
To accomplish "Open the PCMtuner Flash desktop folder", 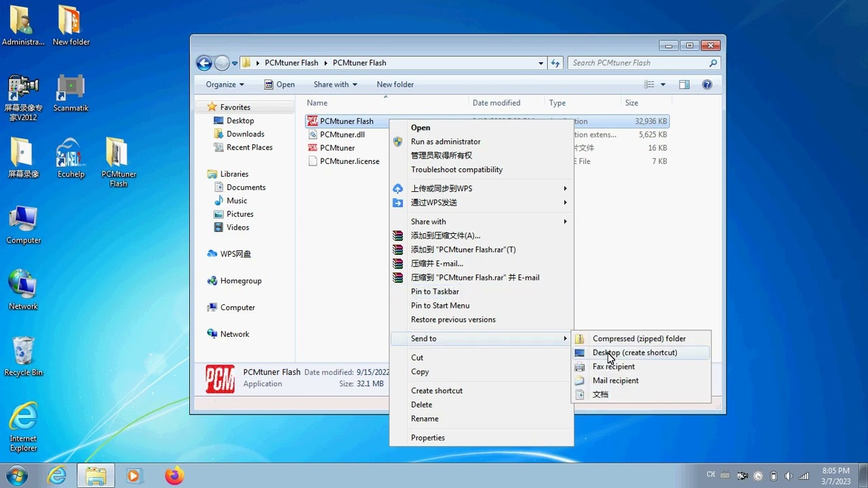I will [118, 163].
